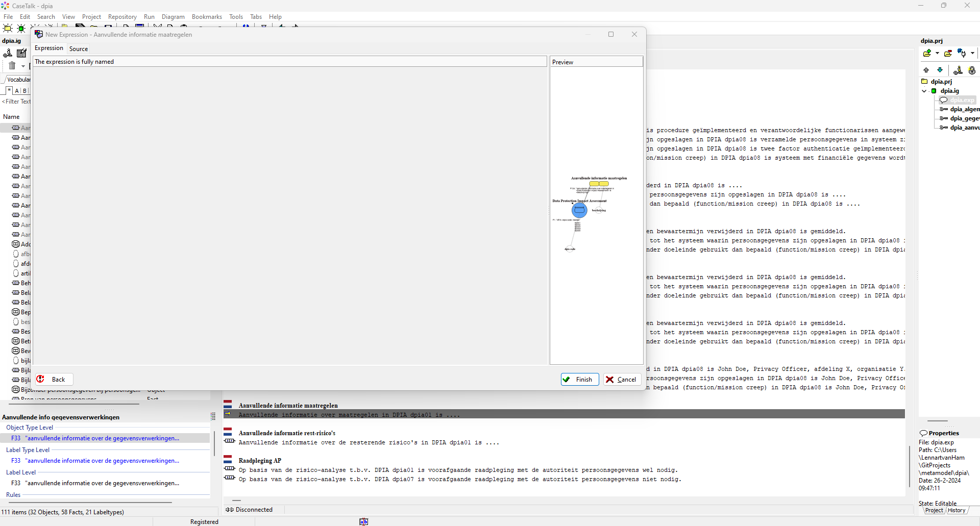Screen dimensions: 980x526
Task: Click the add-folder icon in project panel
Action: (927, 53)
